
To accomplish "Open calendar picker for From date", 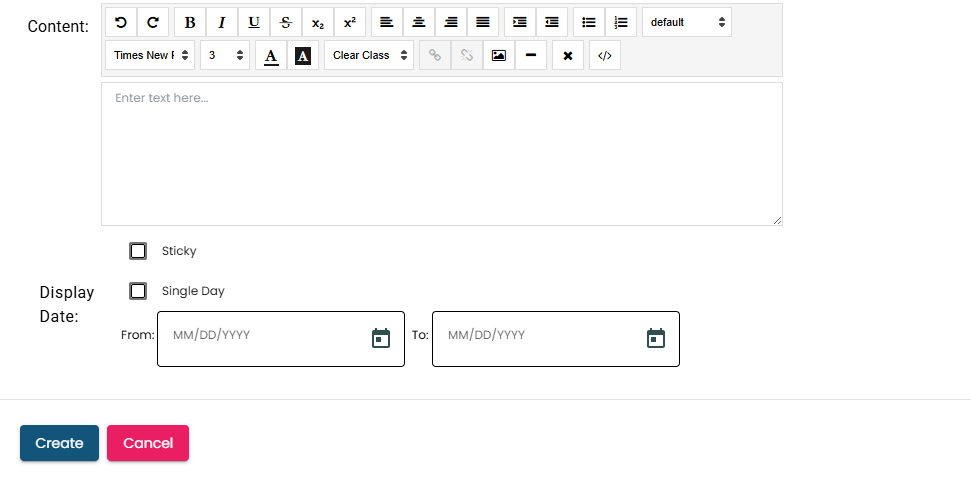I will (x=381, y=338).
